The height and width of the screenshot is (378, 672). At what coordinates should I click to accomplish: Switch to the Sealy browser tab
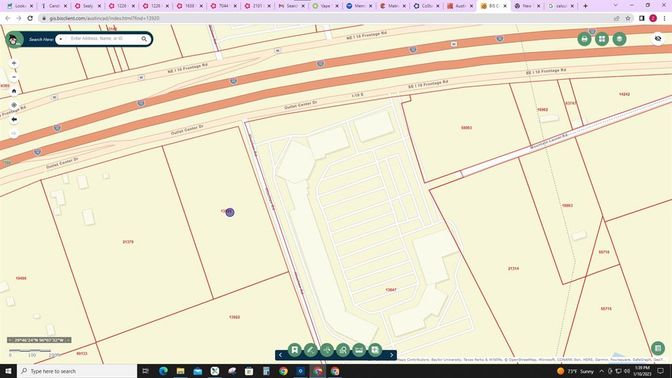[88, 6]
